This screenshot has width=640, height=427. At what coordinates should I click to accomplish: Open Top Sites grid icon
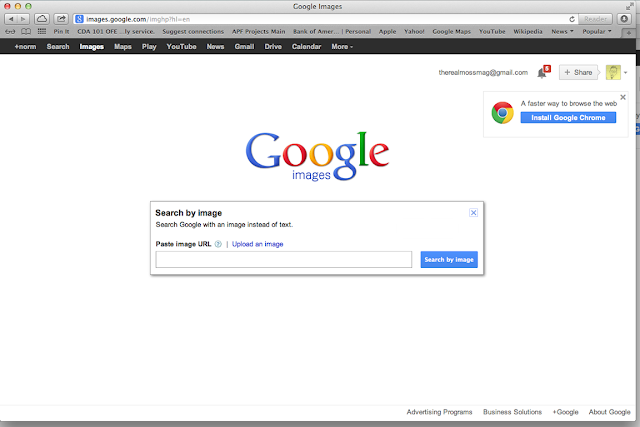click(42, 31)
